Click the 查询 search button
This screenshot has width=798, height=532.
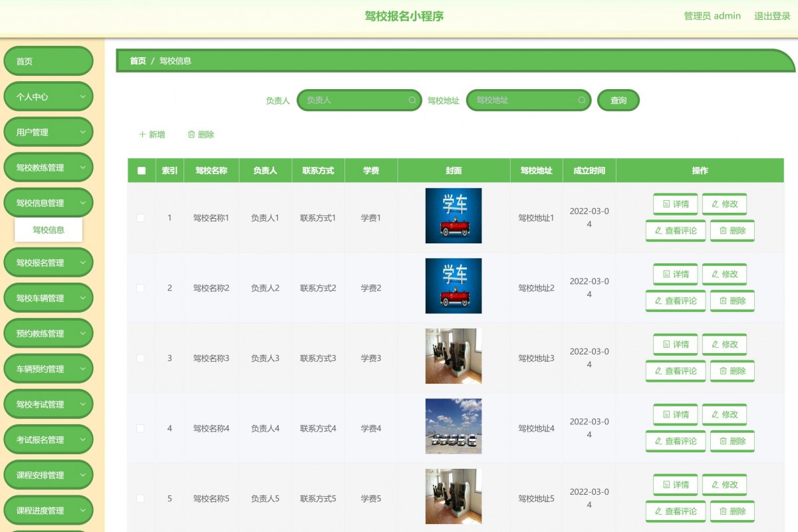tap(618, 100)
